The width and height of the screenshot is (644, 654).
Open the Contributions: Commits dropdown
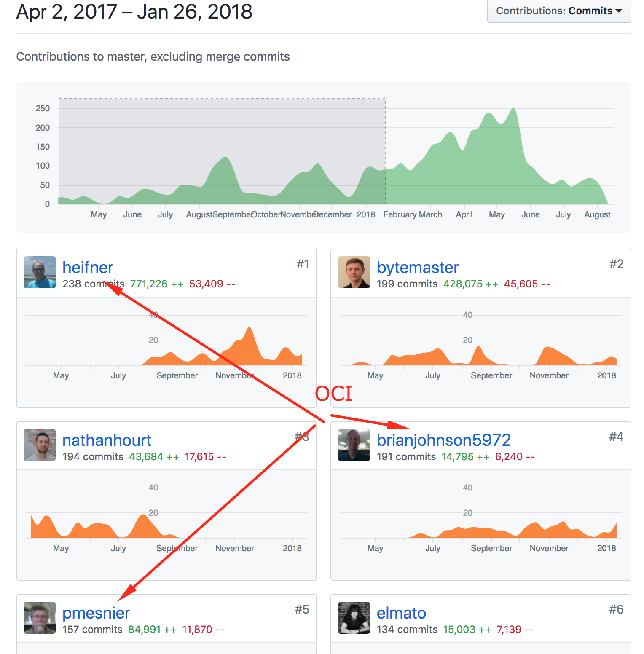click(559, 11)
